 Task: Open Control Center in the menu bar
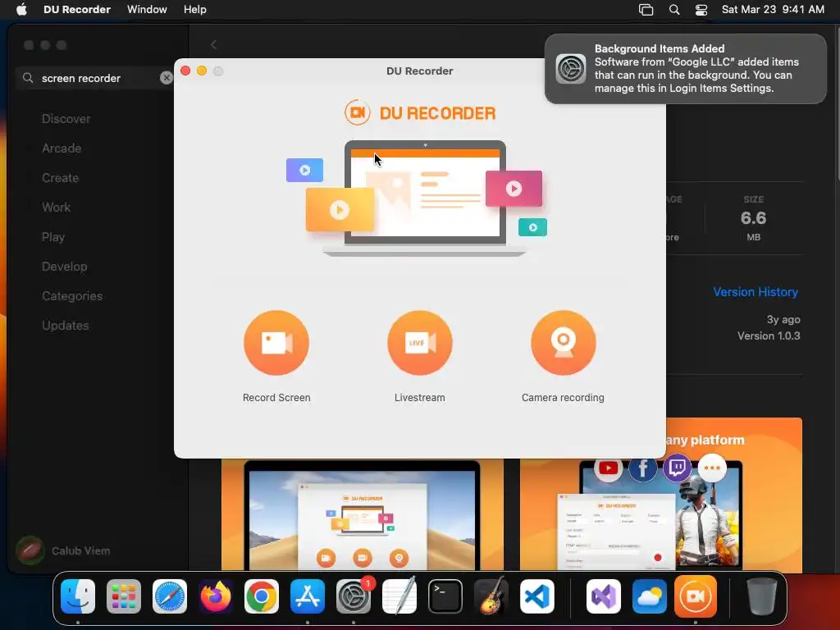(701, 10)
